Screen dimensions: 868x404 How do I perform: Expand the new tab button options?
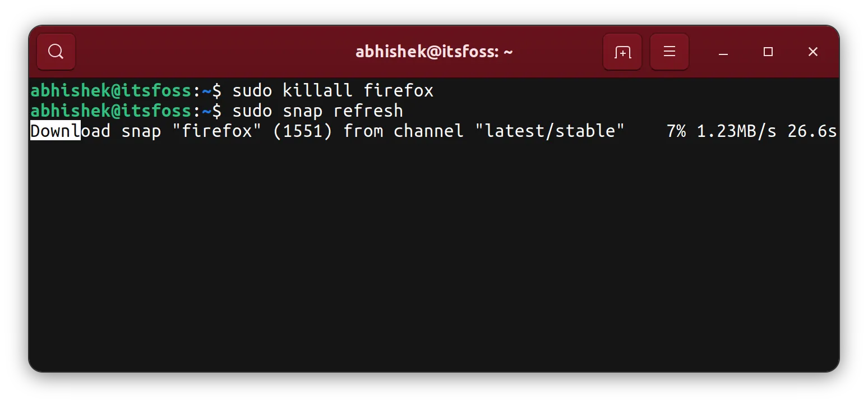[x=622, y=51]
